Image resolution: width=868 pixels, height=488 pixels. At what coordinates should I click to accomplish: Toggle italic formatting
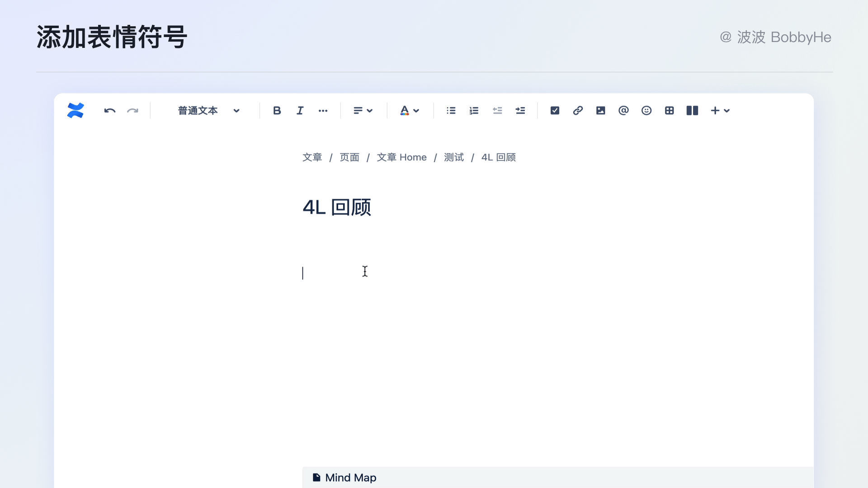(x=300, y=111)
